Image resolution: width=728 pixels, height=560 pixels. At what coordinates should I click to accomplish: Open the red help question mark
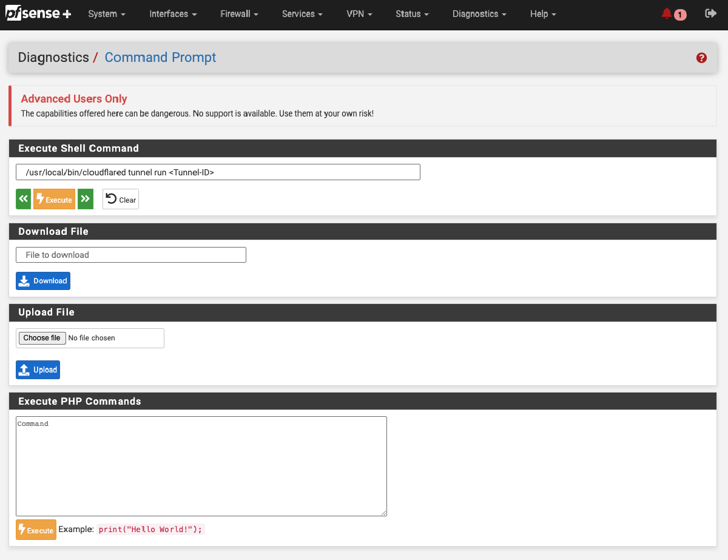pyautogui.click(x=701, y=58)
